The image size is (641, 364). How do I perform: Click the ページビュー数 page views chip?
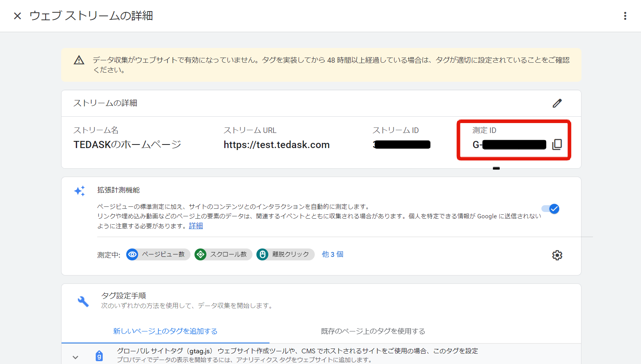[158, 254]
